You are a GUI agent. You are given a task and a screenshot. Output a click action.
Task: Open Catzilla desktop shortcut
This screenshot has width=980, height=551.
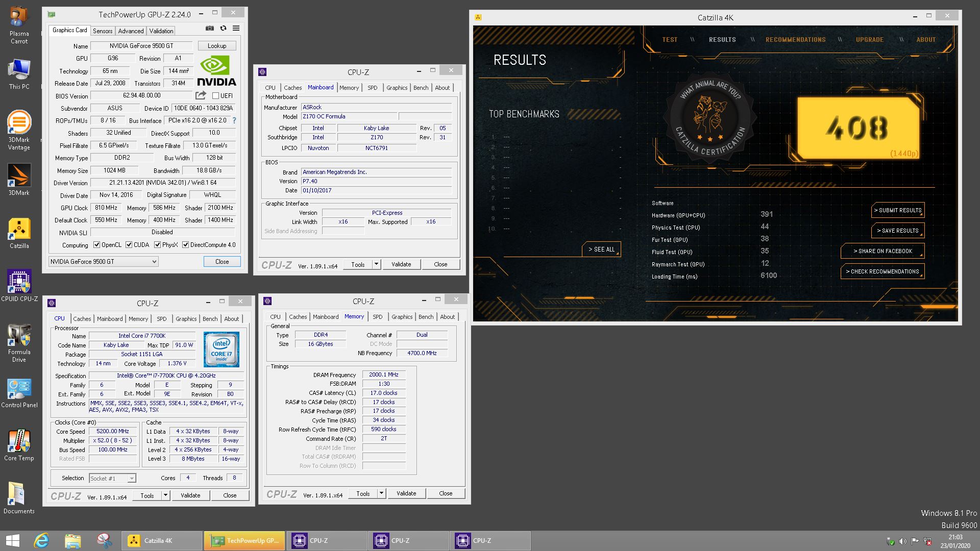point(19,234)
